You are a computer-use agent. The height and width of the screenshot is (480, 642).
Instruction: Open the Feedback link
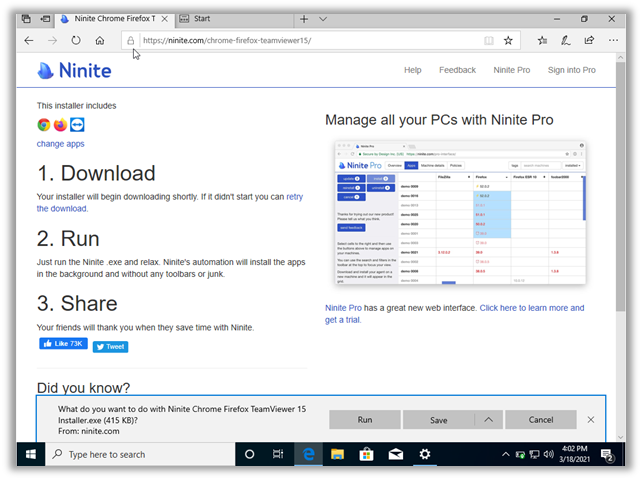[457, 70]
